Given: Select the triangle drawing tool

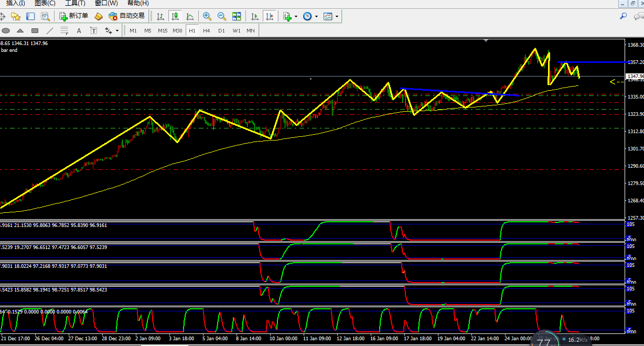Looking at the screenshot, I should click(x=20, y=30).
